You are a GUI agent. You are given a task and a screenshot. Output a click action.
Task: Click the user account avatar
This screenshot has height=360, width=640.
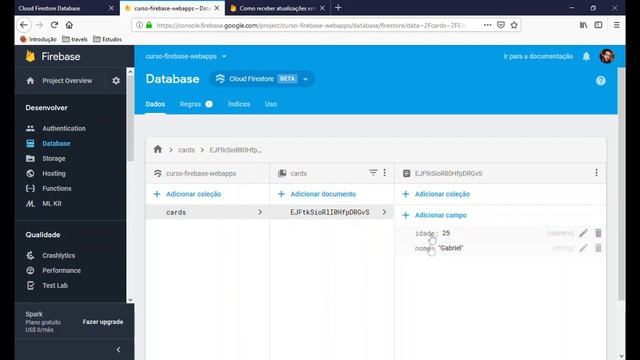pyautogui.click(x=607, y=56)
